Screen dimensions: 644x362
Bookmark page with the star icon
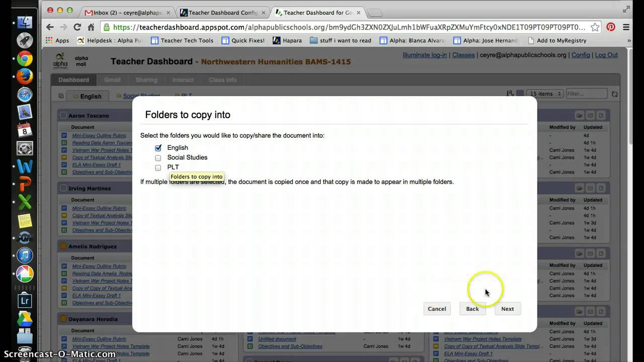tap(595, 27)
